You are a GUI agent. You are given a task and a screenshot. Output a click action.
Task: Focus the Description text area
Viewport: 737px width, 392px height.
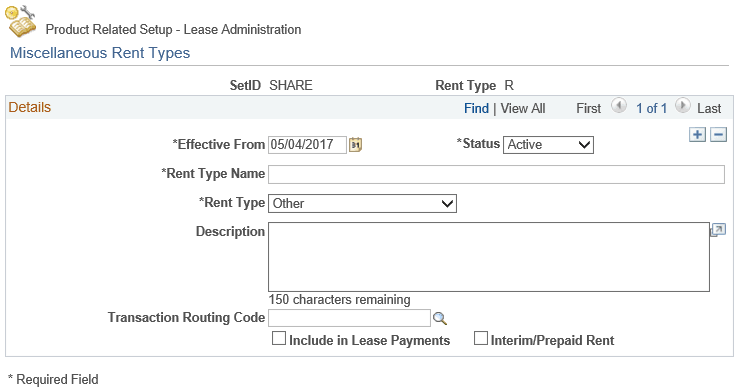click(x=489, y=257)
